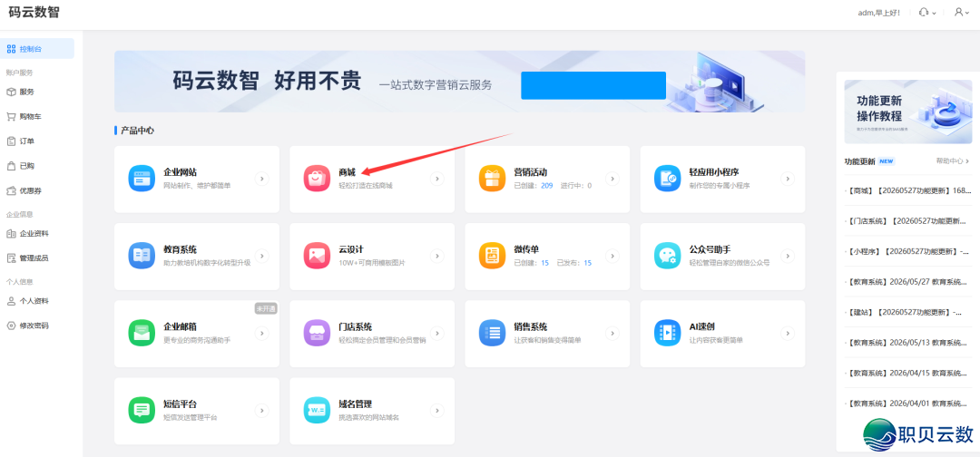Viewport: 980px width, 457px height.
Task: Click the 云设计 image icon
Action: [x=317, y=256]
